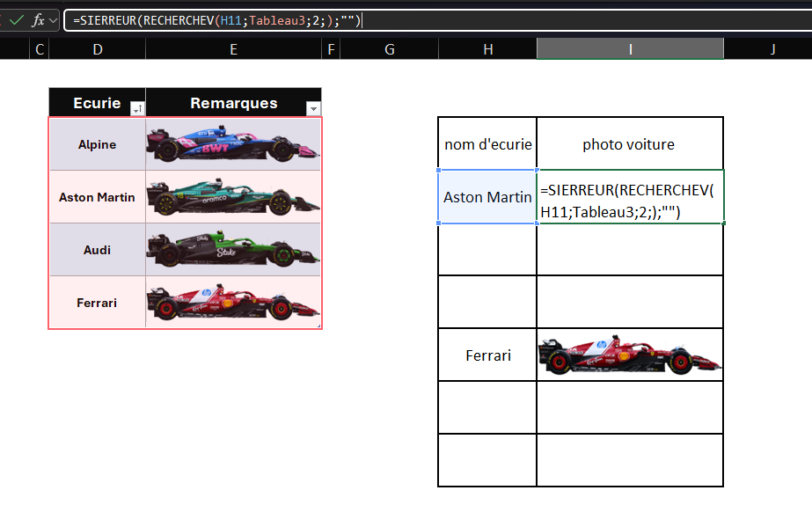Click the green Enter checkmark in formula bar
This screenshot has width=812, height=527.
tap(16, 20)
